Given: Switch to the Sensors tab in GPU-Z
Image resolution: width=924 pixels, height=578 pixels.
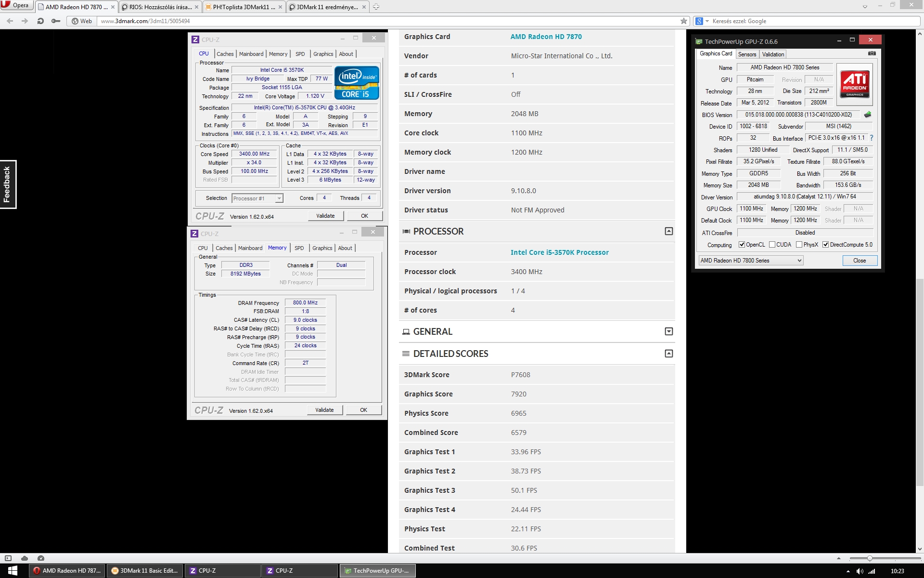Looking at the screenshot, I should coord(747,54).
